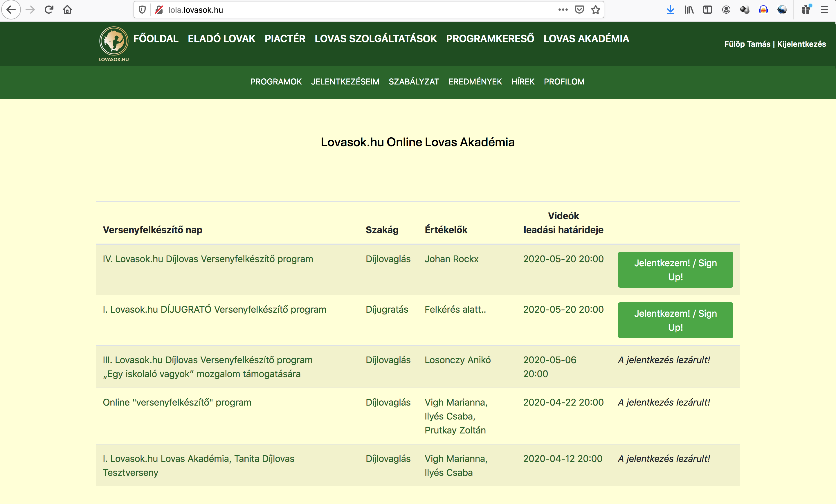836x504 pixels.
Task: Open page actions three-dot menu
Action: pos(563,10)
